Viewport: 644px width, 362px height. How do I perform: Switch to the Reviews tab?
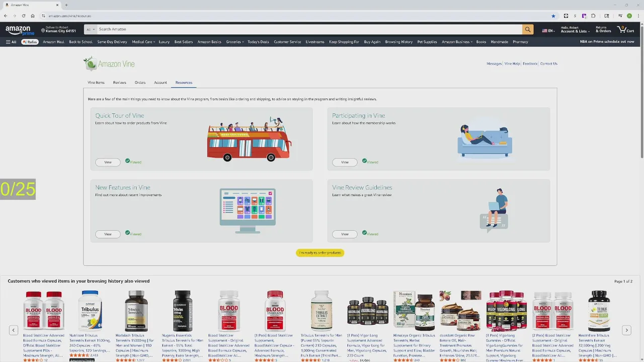pos(120,82)
